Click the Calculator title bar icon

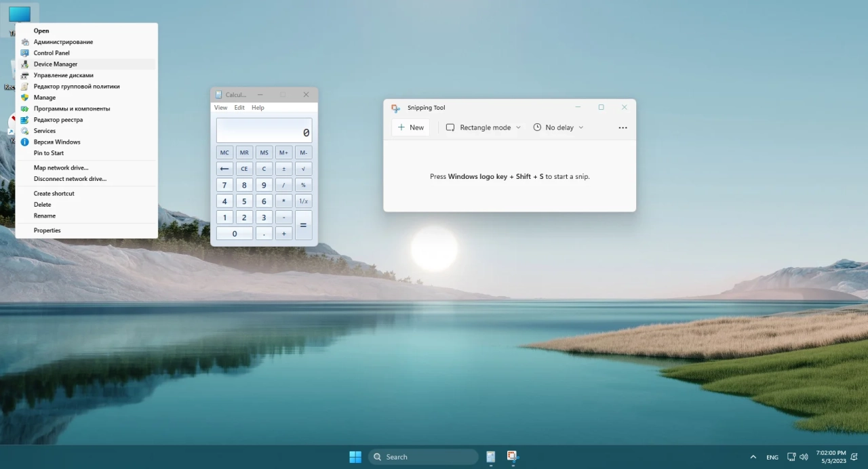[219, 95]
